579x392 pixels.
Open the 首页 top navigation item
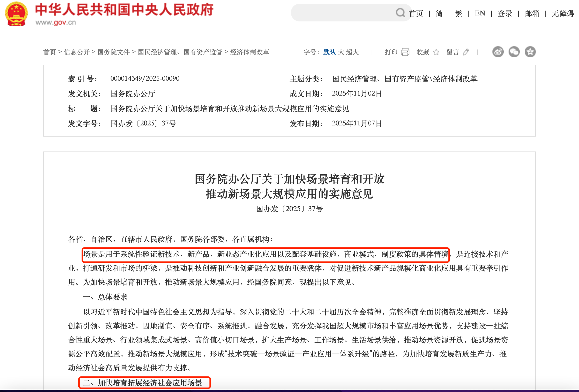point(416,14)
